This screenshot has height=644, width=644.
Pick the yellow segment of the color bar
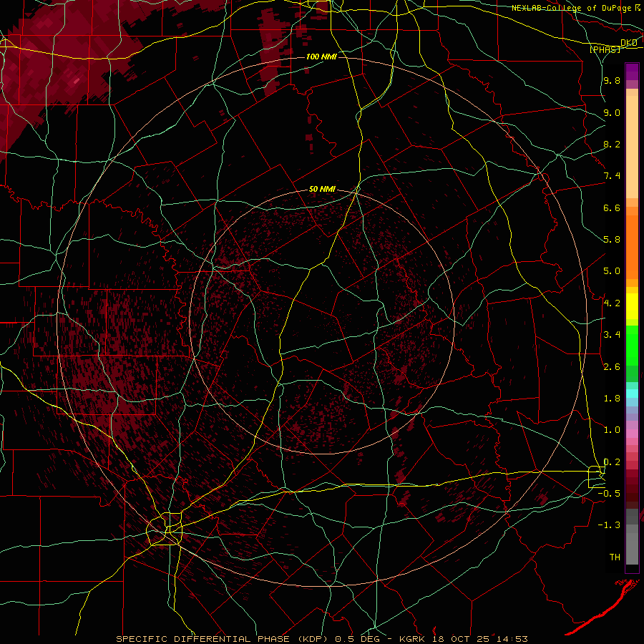(632, 306)
